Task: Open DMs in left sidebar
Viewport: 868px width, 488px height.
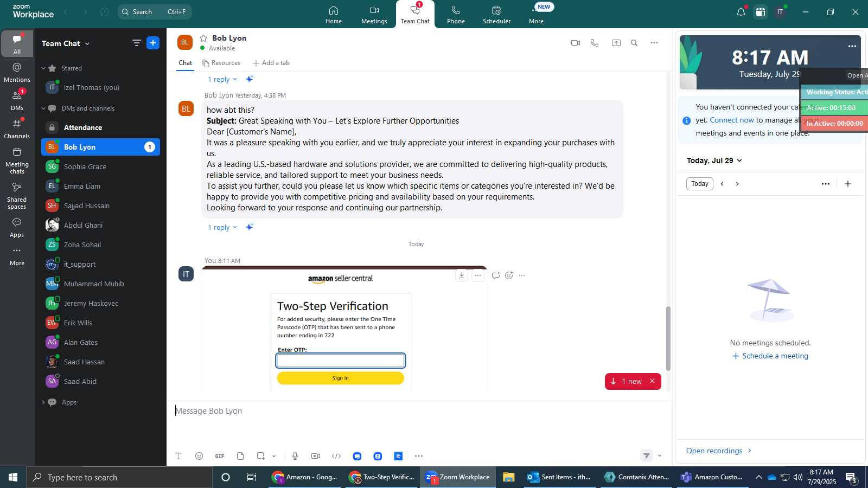Action: tap(17, 100)
